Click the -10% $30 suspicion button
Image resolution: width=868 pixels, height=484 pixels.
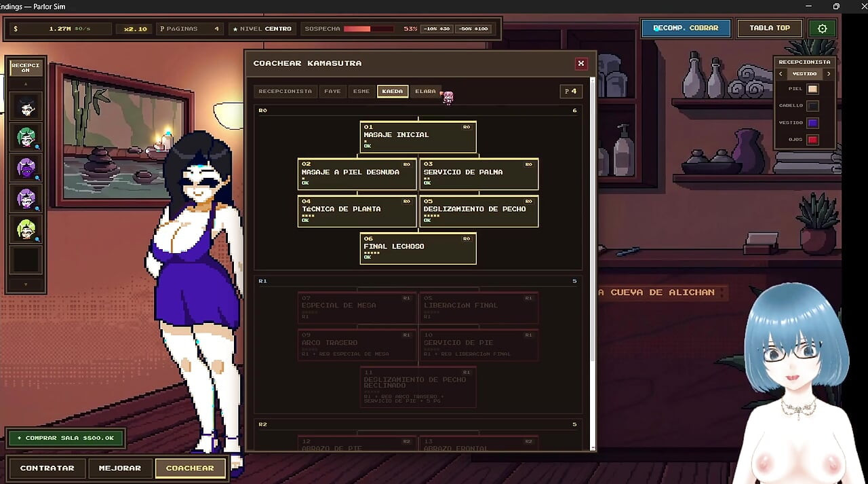coord(437,29)
